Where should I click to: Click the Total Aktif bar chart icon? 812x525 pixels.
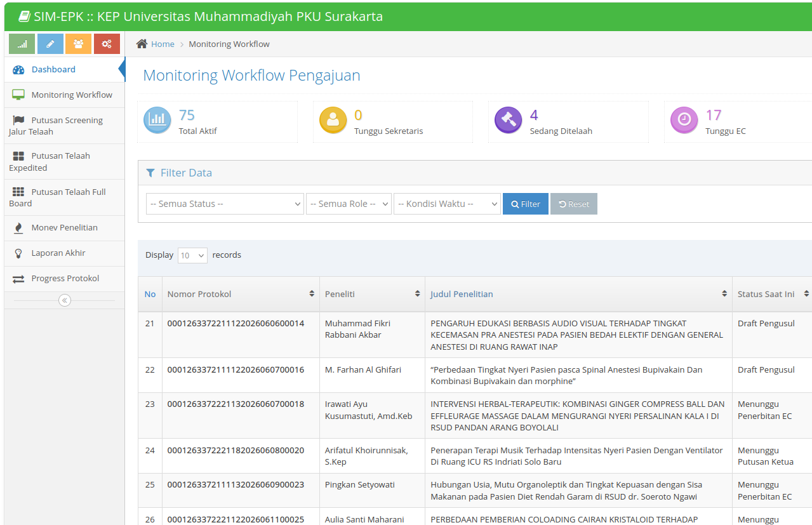(157, 120)
